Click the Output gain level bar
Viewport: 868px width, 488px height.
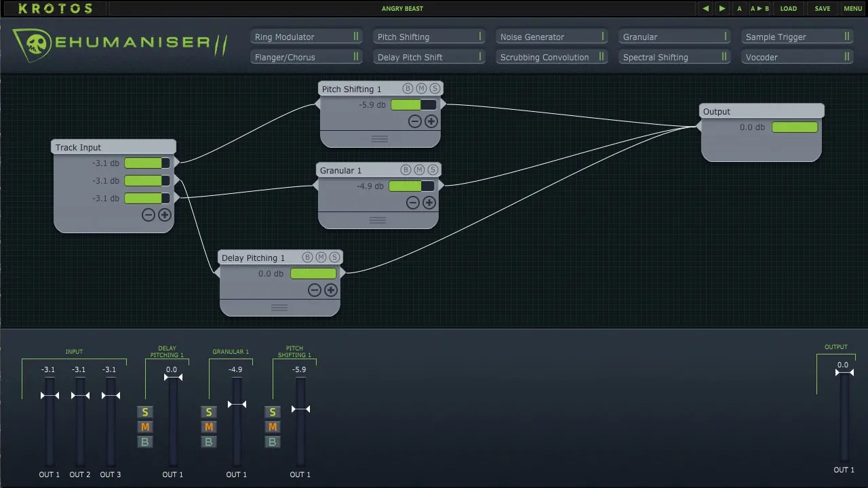794,127
